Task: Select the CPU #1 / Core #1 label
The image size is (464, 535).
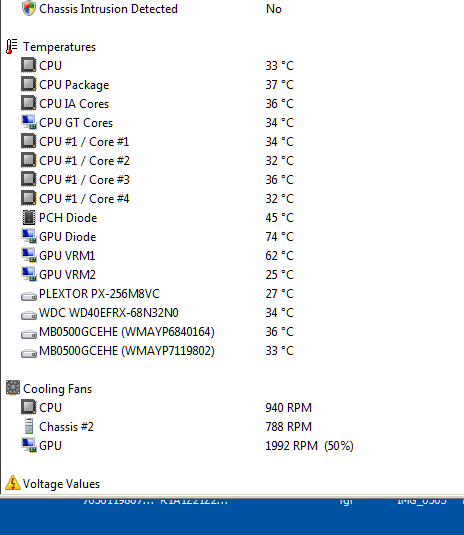Action: point(84,142)
